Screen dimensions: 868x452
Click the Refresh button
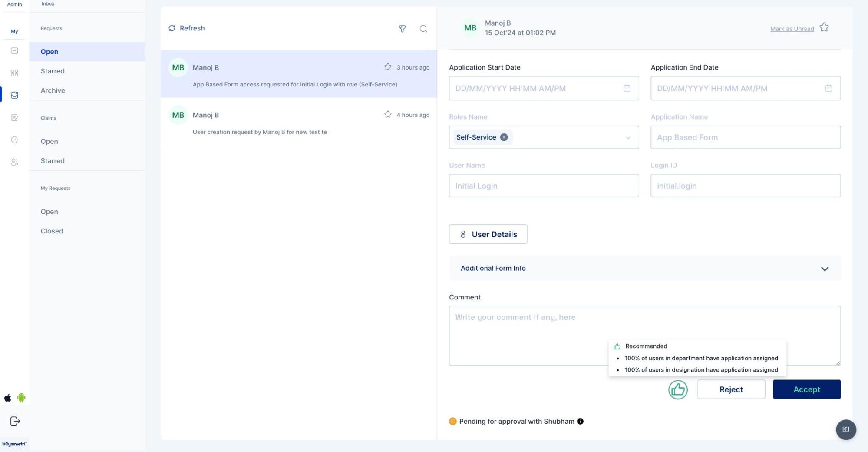tap(187, 28)
